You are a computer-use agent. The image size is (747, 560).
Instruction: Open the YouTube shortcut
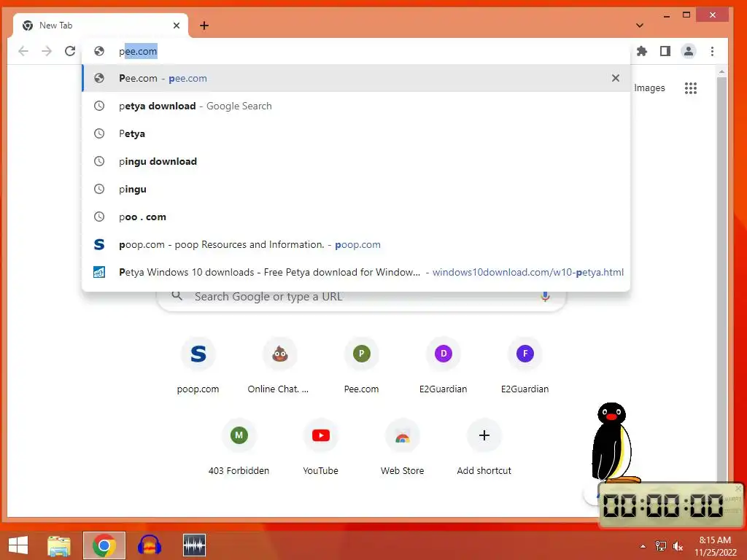(x=321, y=447)
